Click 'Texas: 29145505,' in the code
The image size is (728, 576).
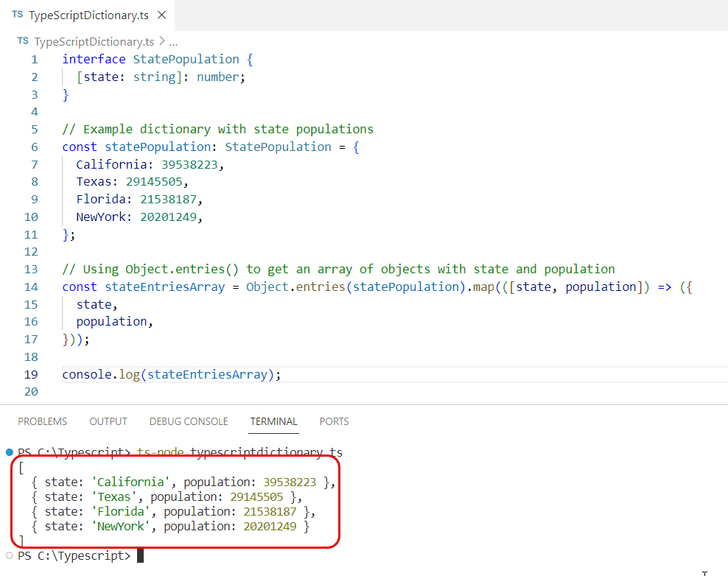point(133,182)
